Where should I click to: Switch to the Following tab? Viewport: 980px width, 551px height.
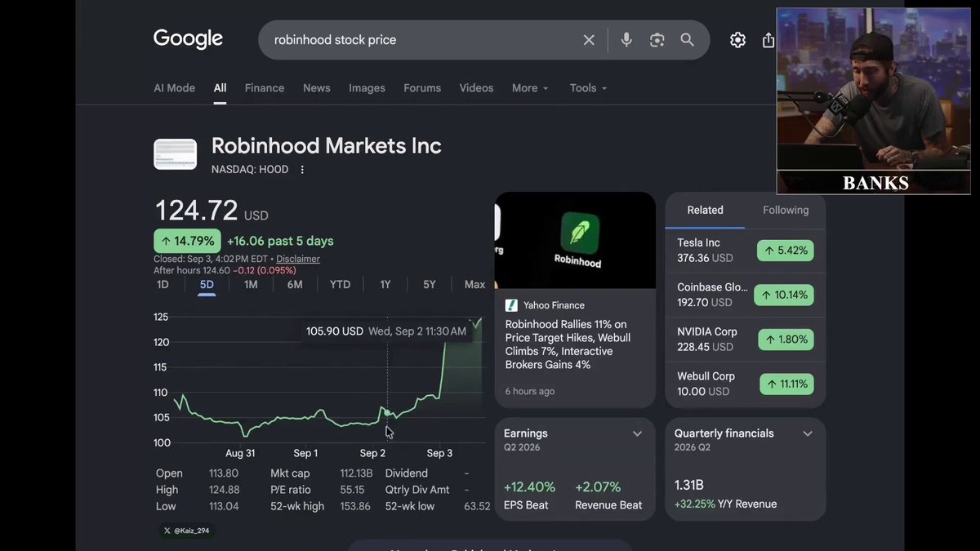click(x=786, y=210)
